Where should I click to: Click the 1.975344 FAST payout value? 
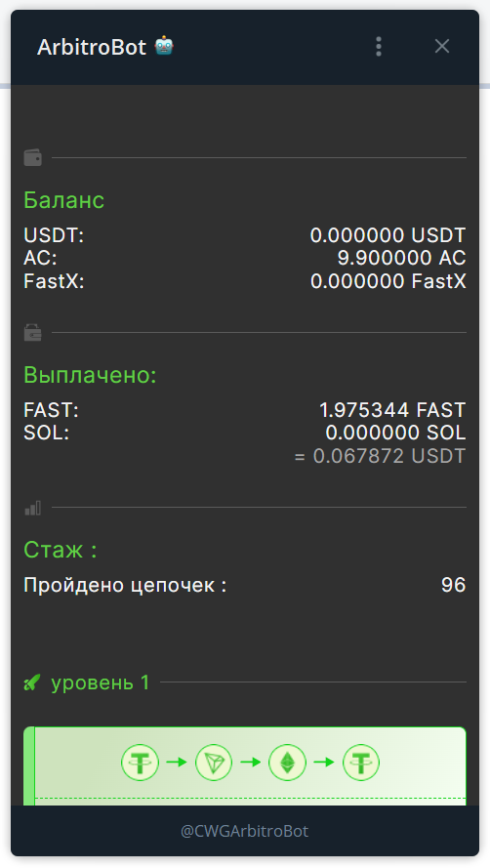[x=392, y=410]
